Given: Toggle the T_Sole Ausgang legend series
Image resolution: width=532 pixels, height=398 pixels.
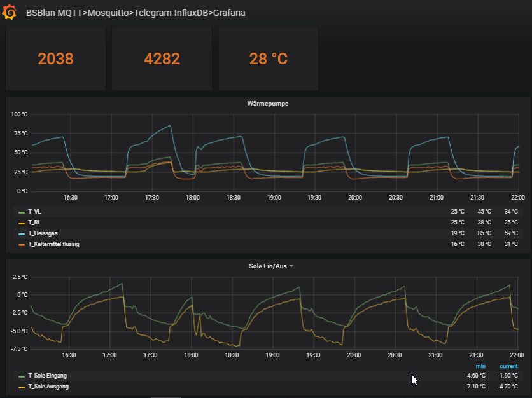Looking at the screenshot, I should click(48, 387).
